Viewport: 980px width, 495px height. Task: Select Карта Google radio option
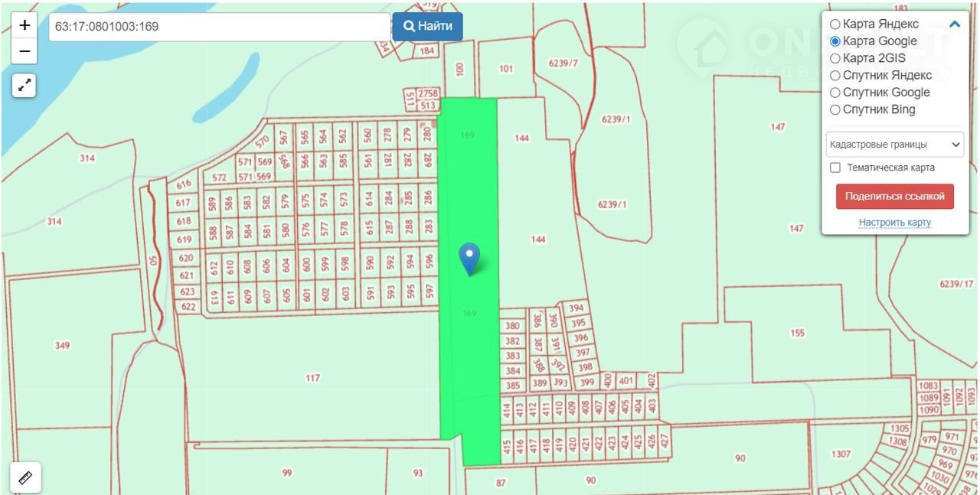[x=835, y=41]
